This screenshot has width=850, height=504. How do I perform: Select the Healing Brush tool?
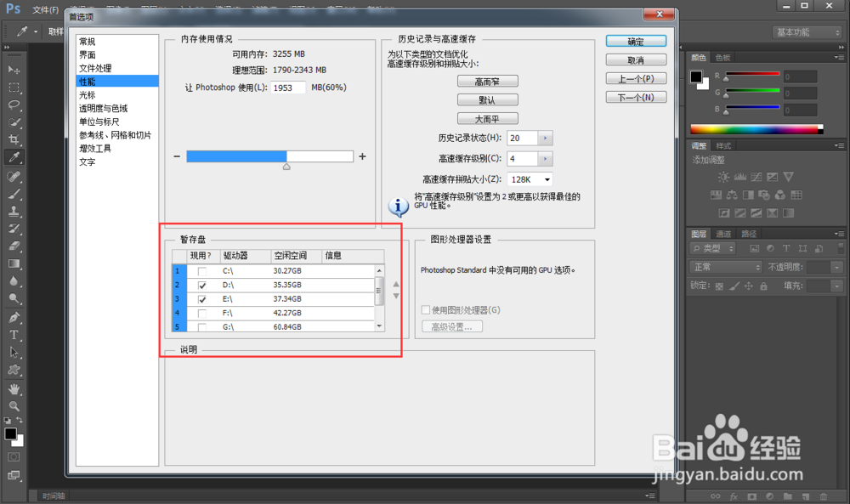click(x=14, y=176)
